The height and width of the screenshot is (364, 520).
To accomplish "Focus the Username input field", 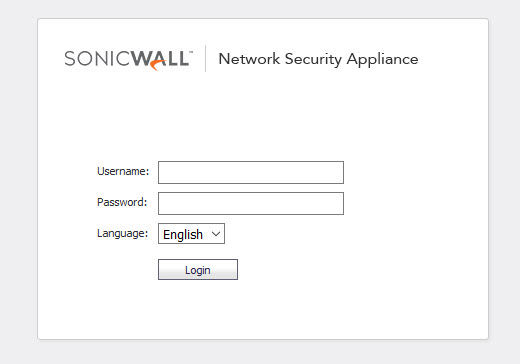I will pos(251,172).
